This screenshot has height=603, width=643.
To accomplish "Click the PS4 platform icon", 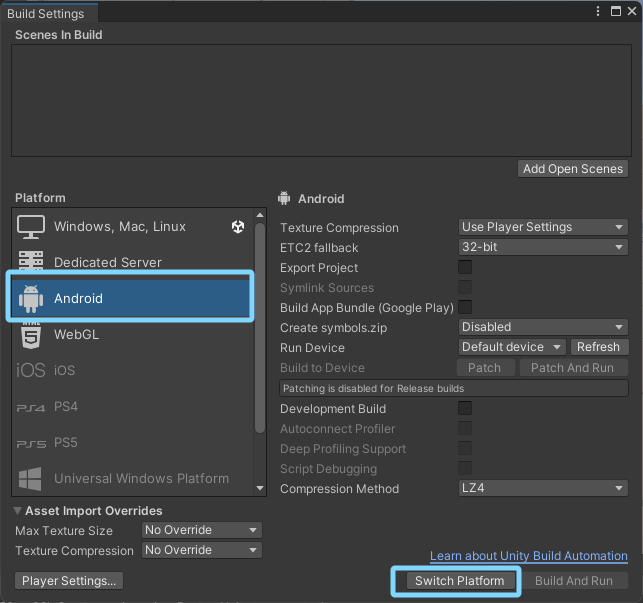I will pyautogui.click(x=31, y=407).
